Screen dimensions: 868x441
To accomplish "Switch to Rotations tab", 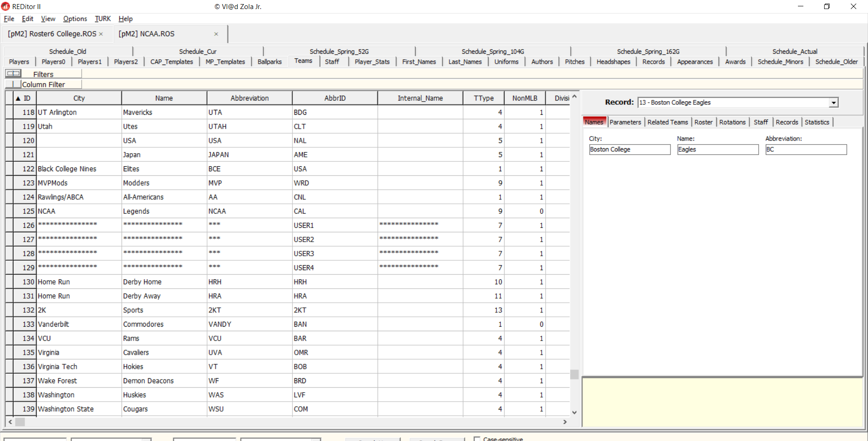I will [732, 122].
